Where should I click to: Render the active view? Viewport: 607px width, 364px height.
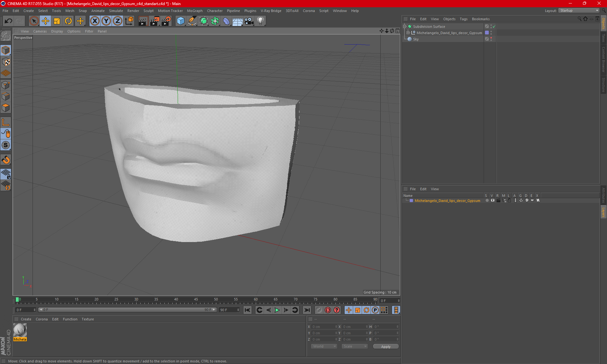(143, 21)
